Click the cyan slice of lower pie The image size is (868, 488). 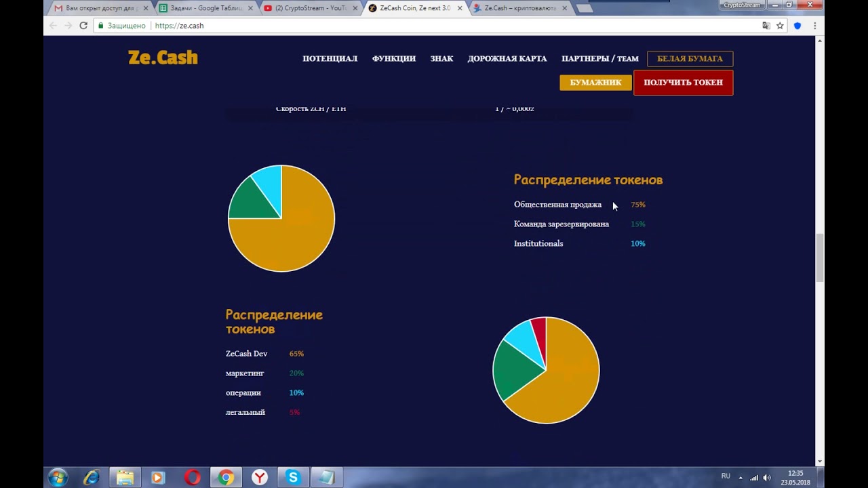[x=524, y=340]
